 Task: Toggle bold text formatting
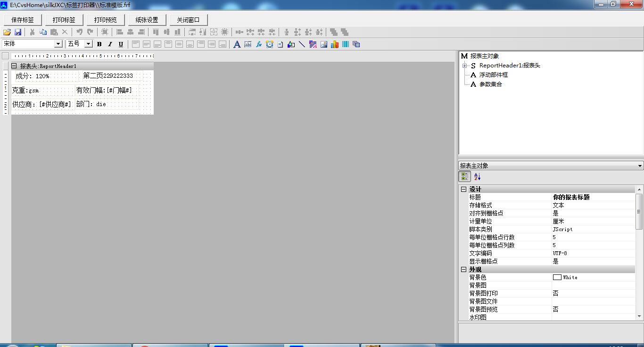pyautogui.click(x=99, y=44)
